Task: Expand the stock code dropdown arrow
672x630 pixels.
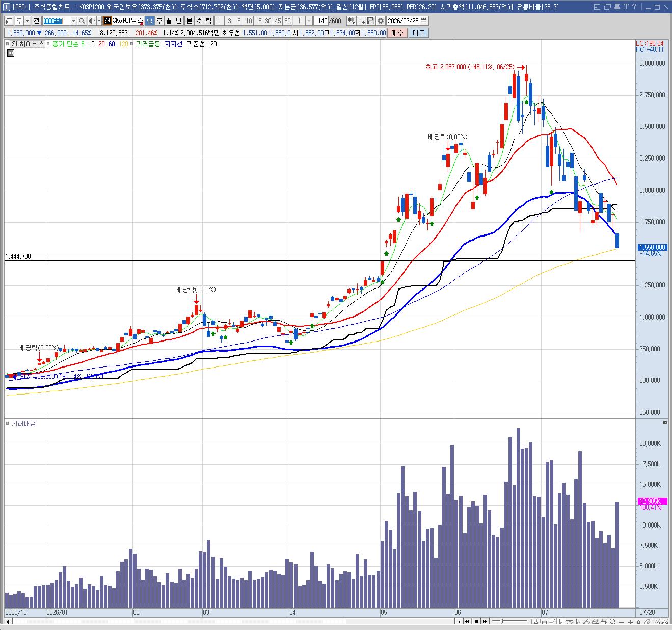Action: click(73, 21)
